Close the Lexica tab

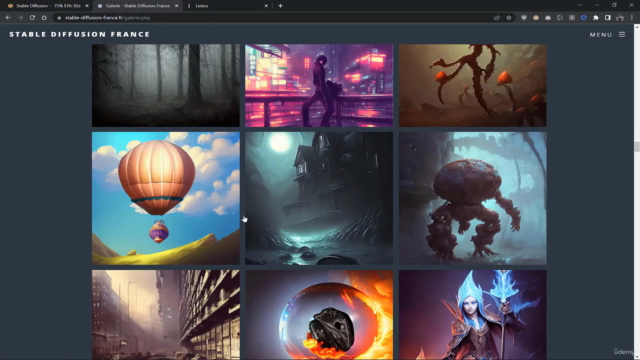point(266,6)
